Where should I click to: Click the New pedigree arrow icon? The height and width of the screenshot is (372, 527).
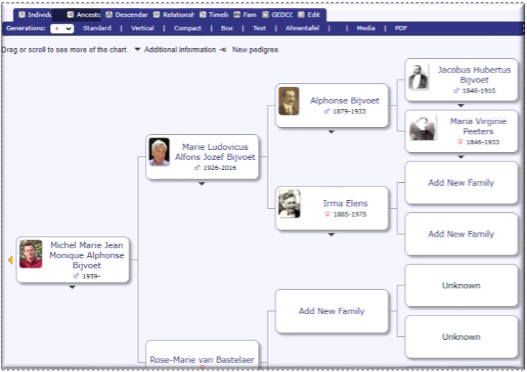[x=223, y=50]
